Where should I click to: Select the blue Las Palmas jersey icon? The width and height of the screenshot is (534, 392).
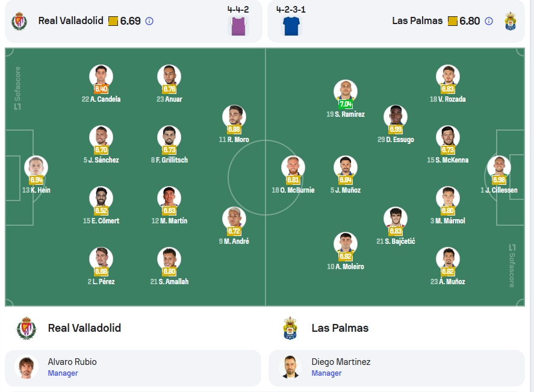tap(291, 26)
